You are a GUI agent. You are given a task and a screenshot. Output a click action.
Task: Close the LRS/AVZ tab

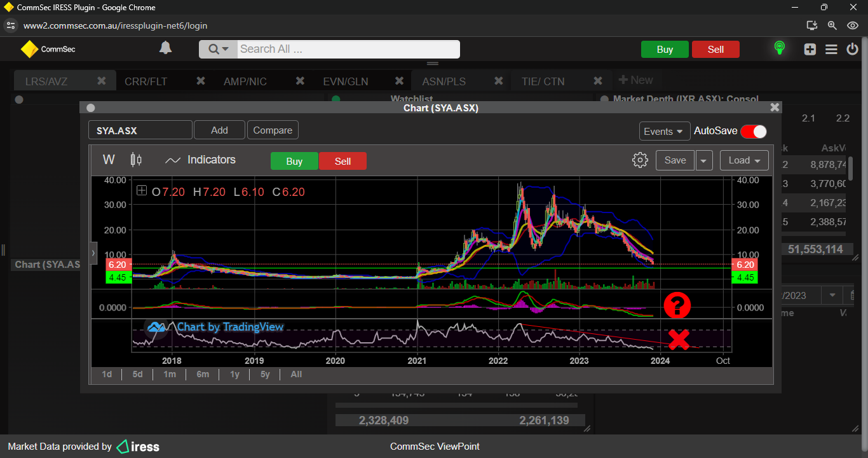pos(101,81)
